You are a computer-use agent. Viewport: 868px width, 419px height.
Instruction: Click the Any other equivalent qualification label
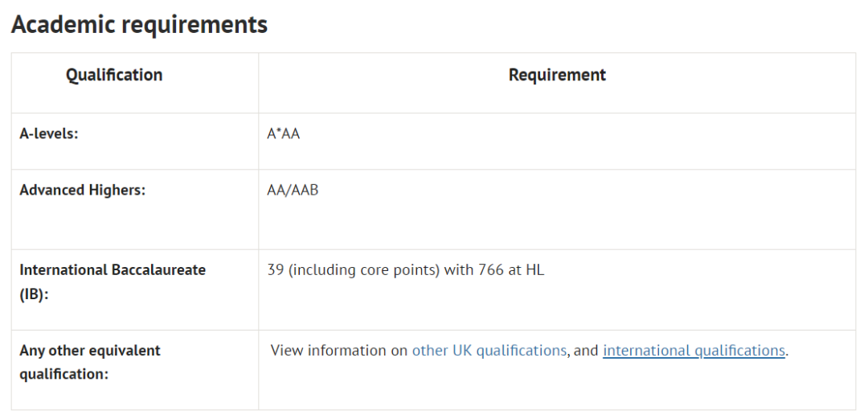pos(90,363)
